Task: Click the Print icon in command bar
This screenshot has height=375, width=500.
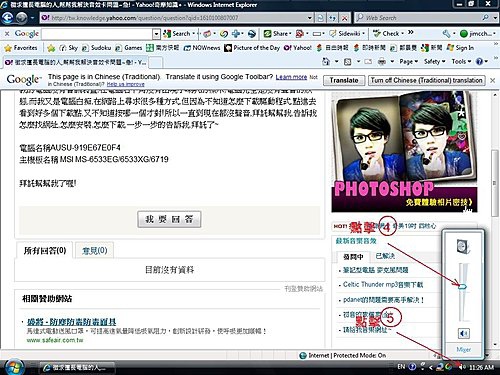Action: 382,61
